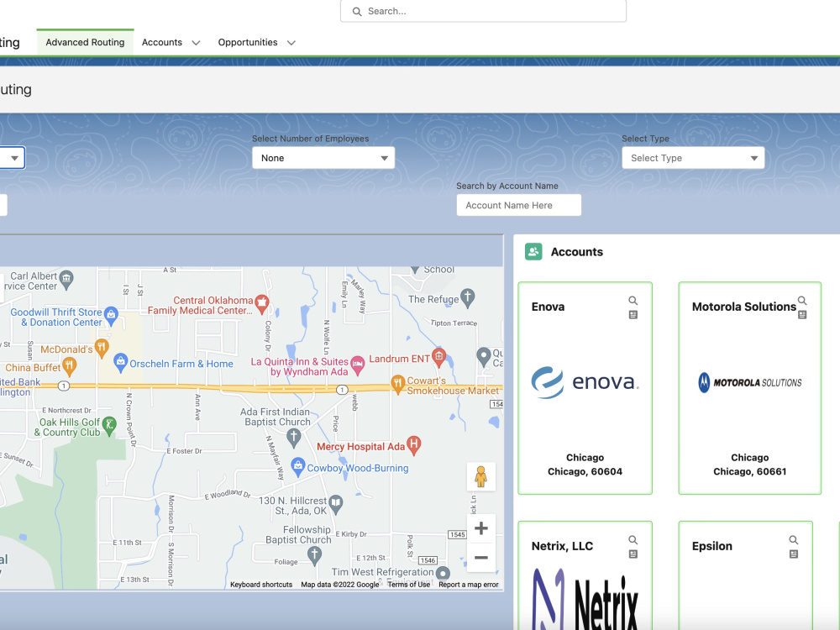Open the details icon on the Enova card
This screenshot has width=840, height=630.
pos(633,315)
